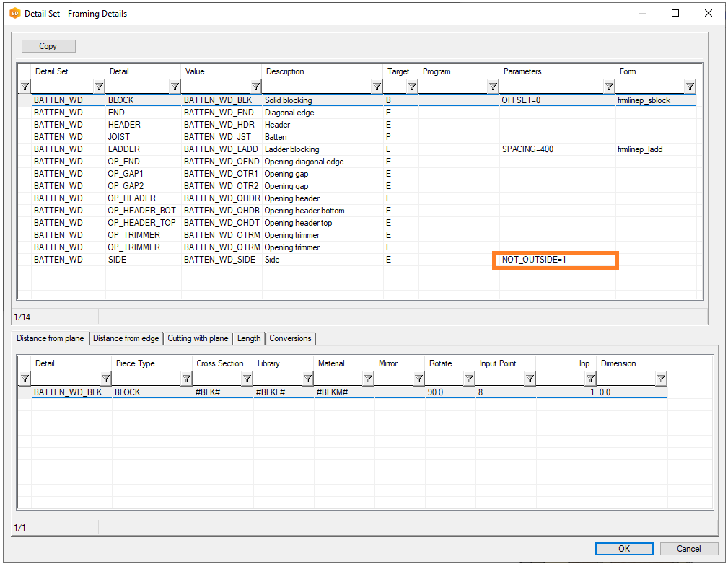Filter by Cross Section column icon
The height and width of the screenshot is (564, 728).
tap(247, 379)
